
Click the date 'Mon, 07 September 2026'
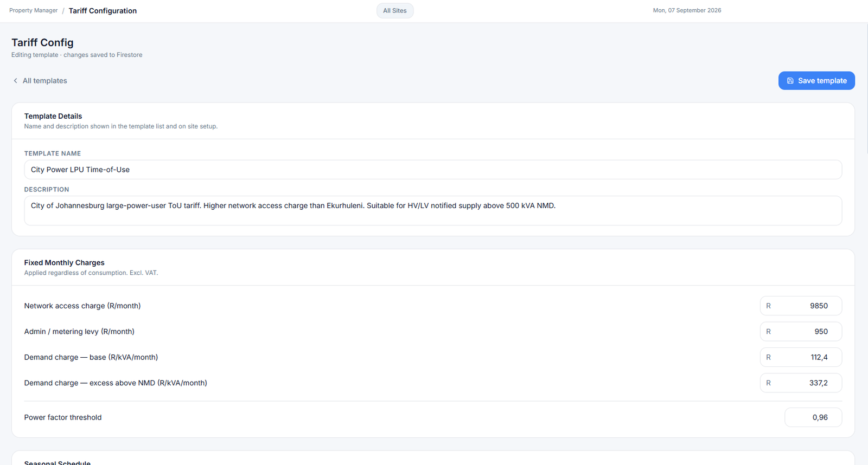(687, 10)
